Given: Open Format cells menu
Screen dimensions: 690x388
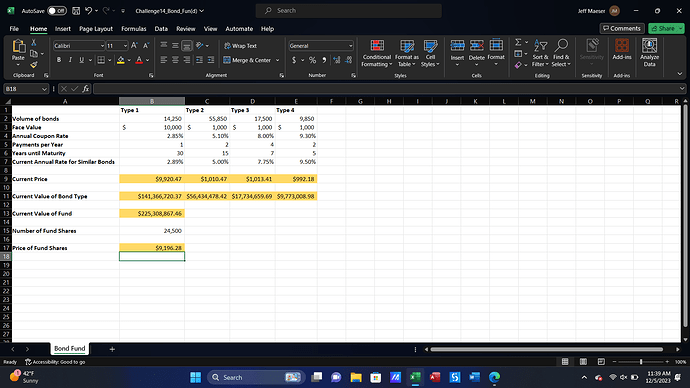Looking at the screenshot, I should (x=496, y=53).
